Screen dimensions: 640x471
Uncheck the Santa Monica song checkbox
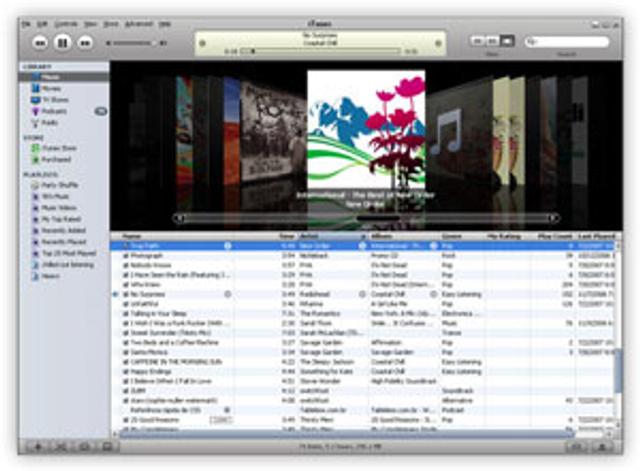pos(126,352)
